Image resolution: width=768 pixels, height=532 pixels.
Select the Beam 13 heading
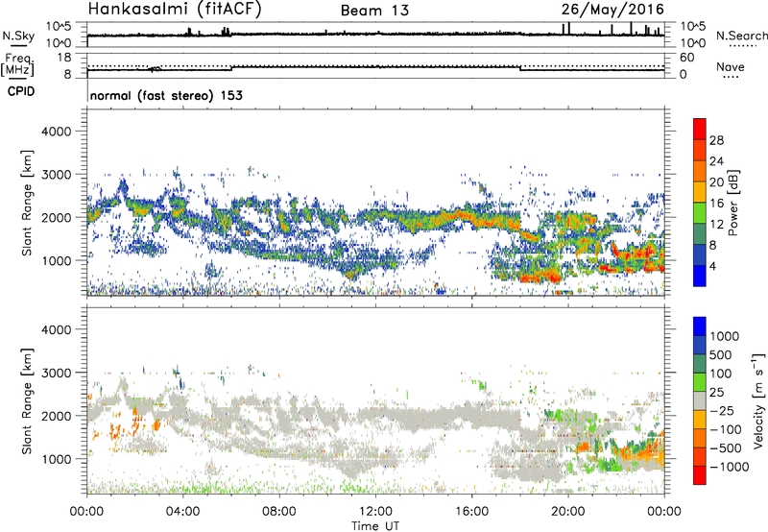pos(374,11)
